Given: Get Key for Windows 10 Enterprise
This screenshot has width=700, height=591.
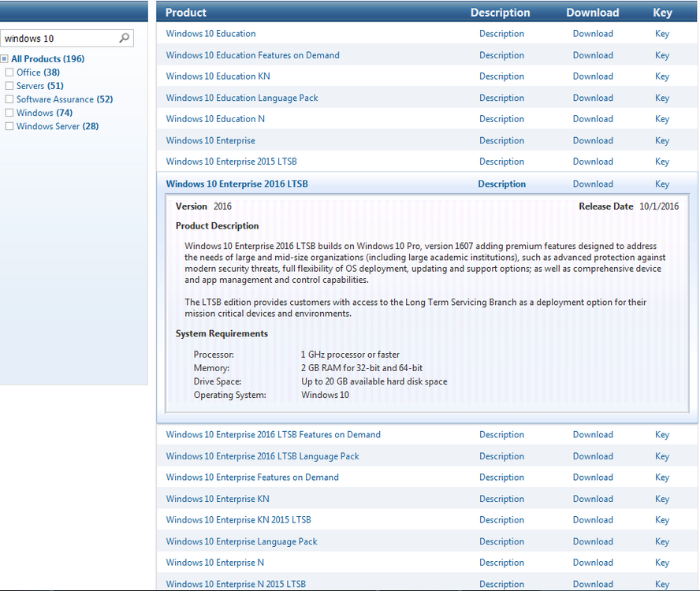Looking at the screenshot, I should click(662, 140).
